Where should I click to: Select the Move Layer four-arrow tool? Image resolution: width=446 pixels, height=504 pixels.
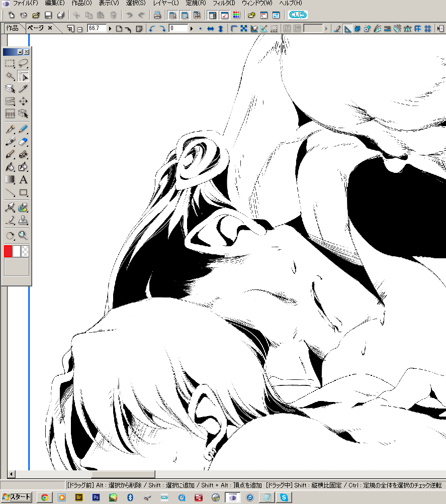[x=23, y=101]
